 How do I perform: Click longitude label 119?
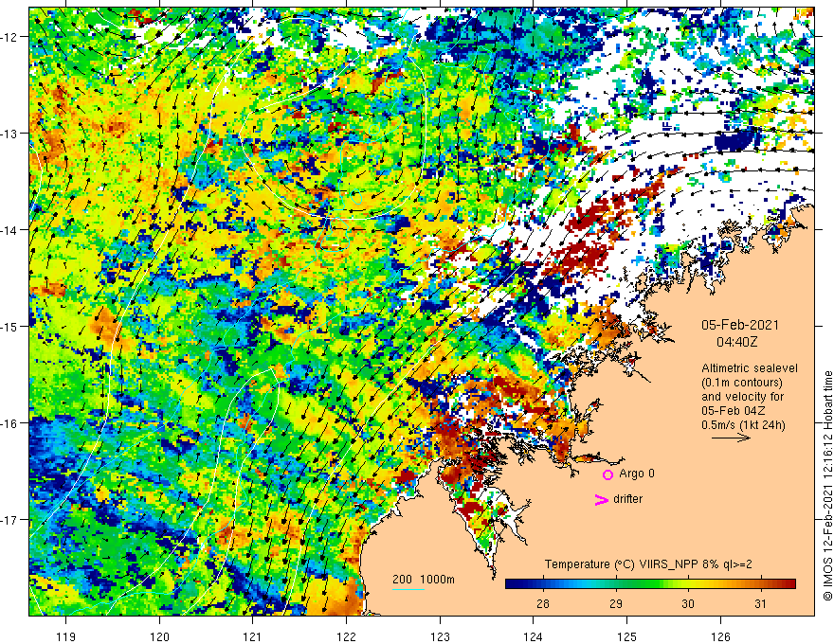pyautogui.click(x=66, y=636)
